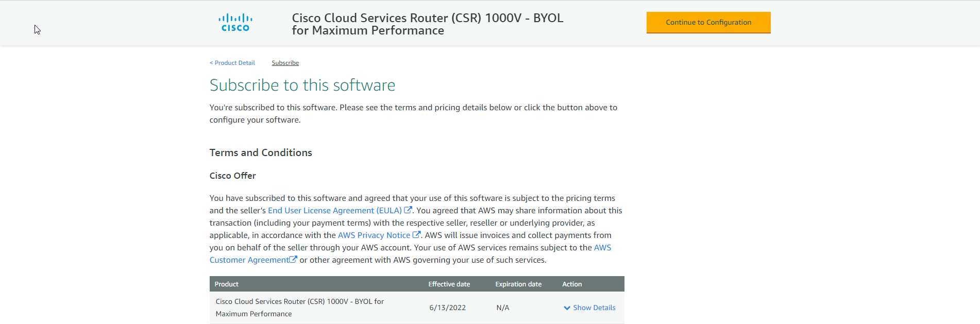Click the Terms and Conditions heading
The height and width of the screenshot is (324, 980).
[261, 153]
